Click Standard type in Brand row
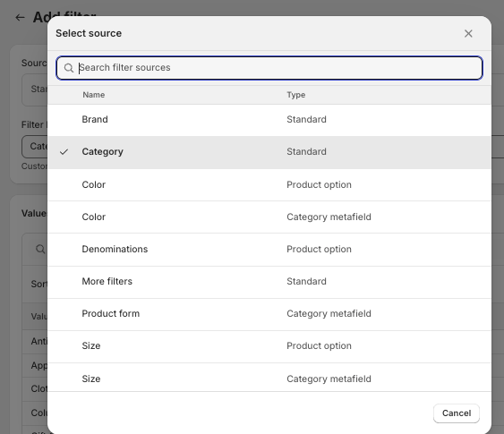 tap(306, 120)
